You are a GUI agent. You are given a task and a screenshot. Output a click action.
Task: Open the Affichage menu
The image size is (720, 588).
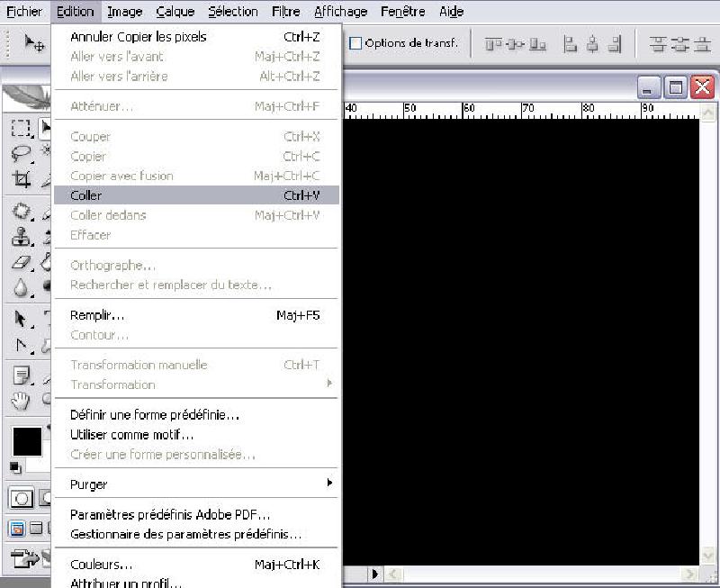coord(341,12)
